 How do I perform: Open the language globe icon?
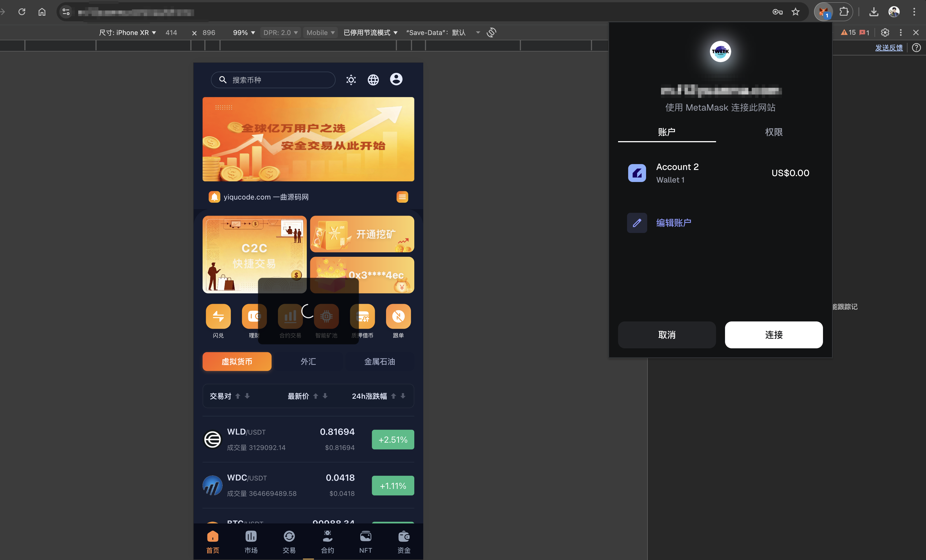pos(373,80)
